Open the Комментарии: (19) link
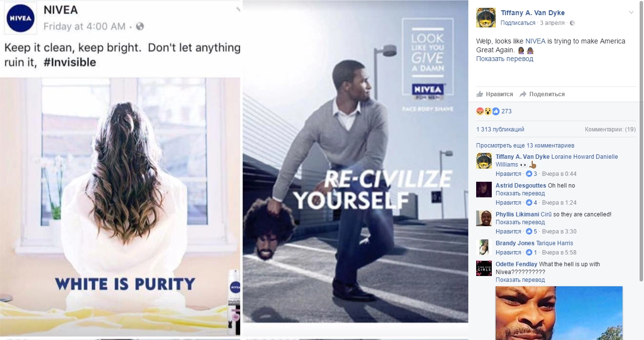Image resolution: width=644 pixels, height=340 pixels. tap(610, 129)
